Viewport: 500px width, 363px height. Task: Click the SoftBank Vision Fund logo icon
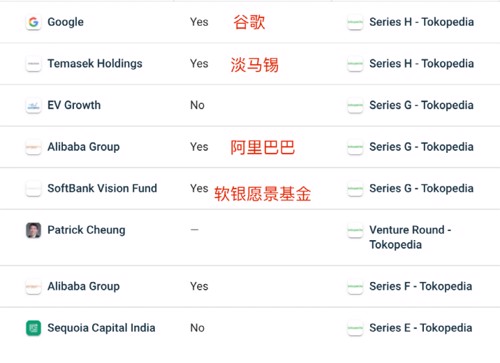coord(33,189)
